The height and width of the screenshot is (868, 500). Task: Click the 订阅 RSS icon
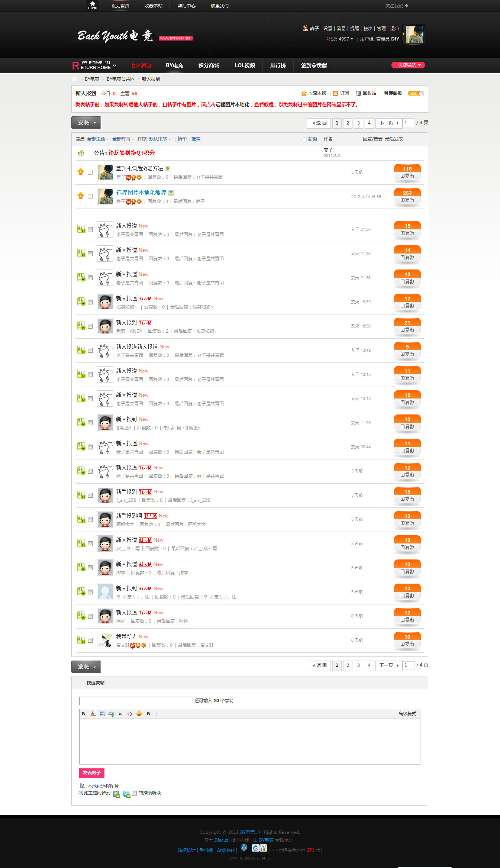[x=335, y=93]
